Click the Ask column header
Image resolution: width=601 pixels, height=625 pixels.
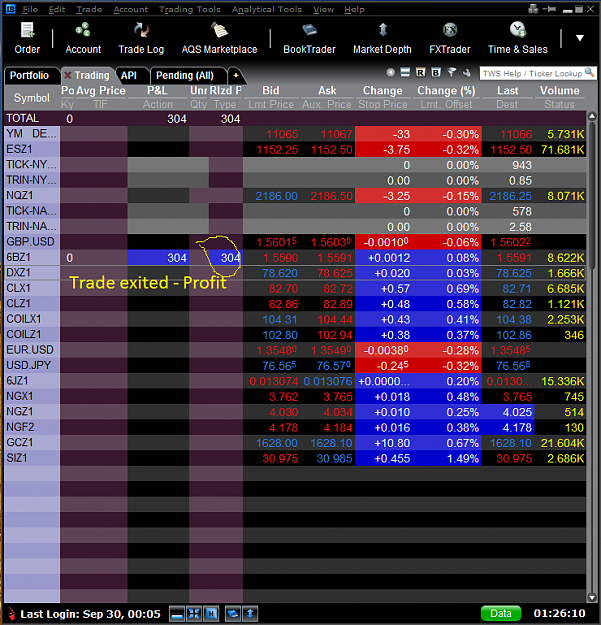pyautogui.click(x=327, y=90)
